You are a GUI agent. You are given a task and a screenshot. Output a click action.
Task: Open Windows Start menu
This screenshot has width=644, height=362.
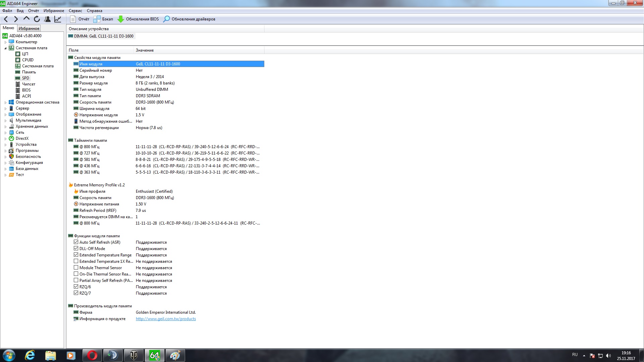9,355
